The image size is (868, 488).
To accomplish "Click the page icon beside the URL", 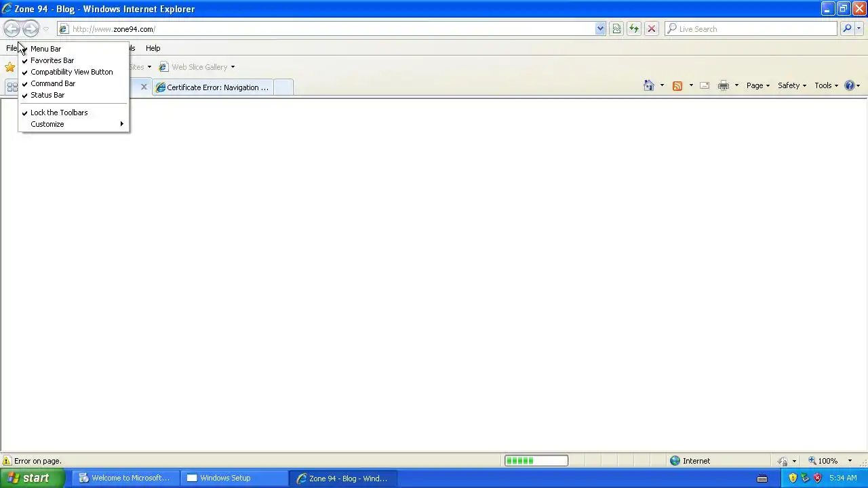I will (x=63, y=29).
